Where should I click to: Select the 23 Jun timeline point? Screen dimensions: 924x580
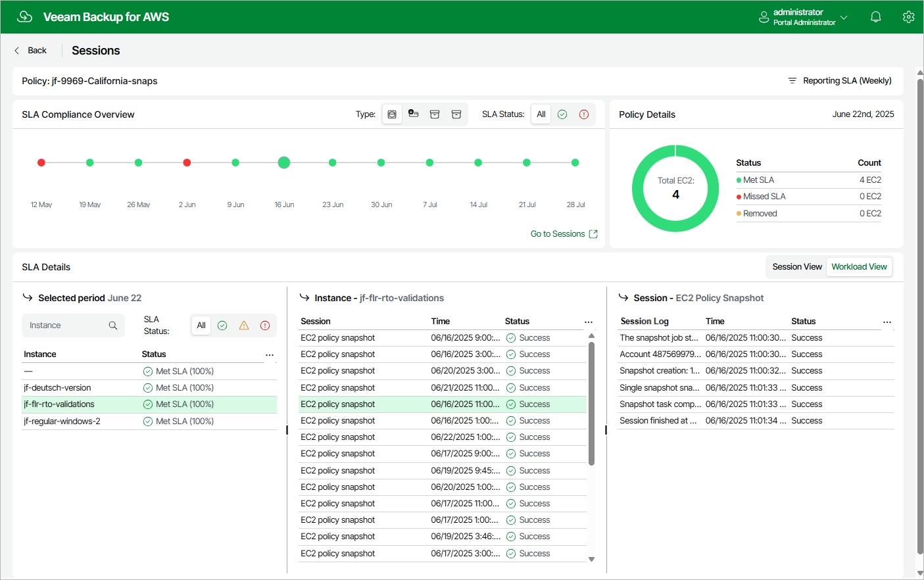click(333, 162)
